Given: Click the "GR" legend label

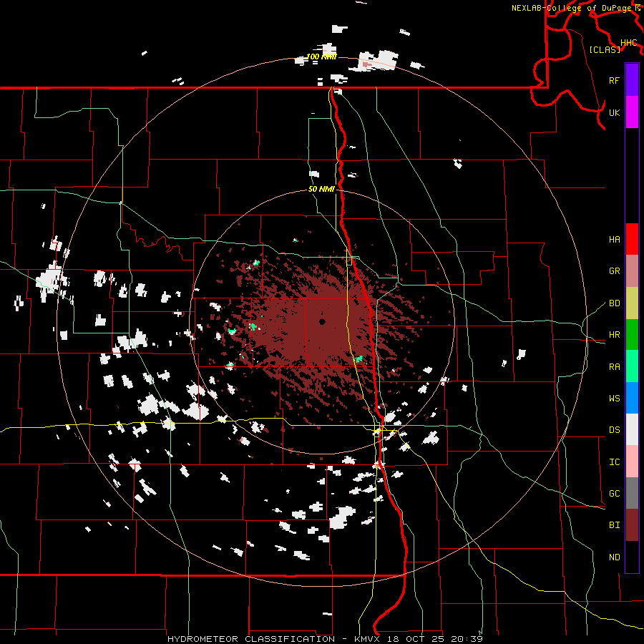Looking at the screenshot, I should pyautogui.click(x=614, y=271).
